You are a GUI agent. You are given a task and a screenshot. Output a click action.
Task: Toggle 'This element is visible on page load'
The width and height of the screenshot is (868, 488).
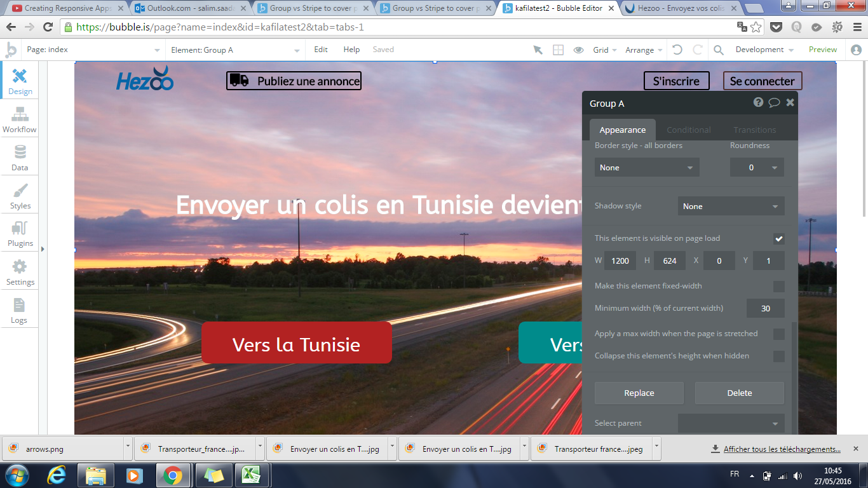tap(779, 239)
